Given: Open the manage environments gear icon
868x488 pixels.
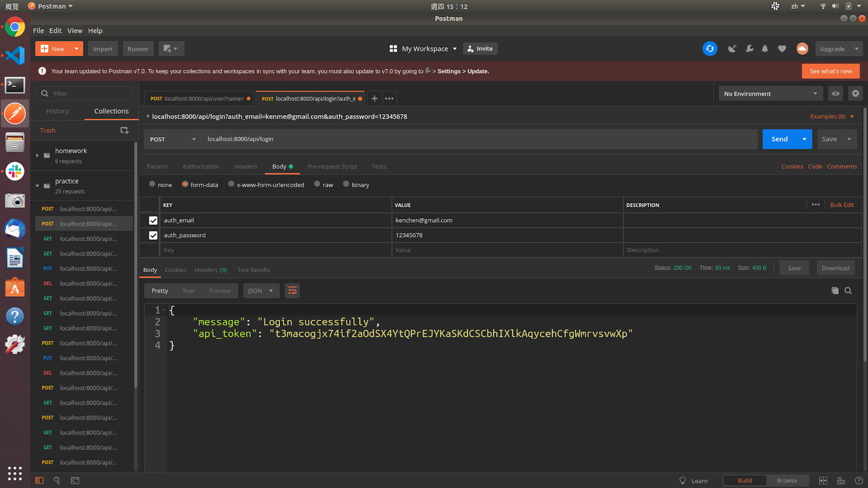Looking at the screenshot, I should coord(855,94).
